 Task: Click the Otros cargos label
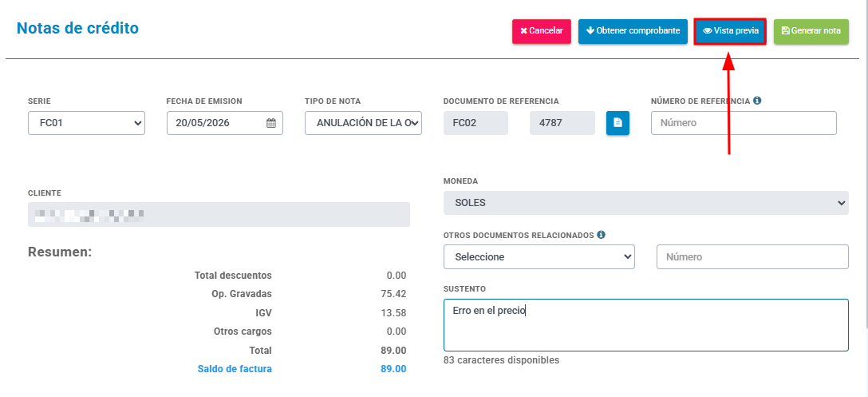[243, 331]
